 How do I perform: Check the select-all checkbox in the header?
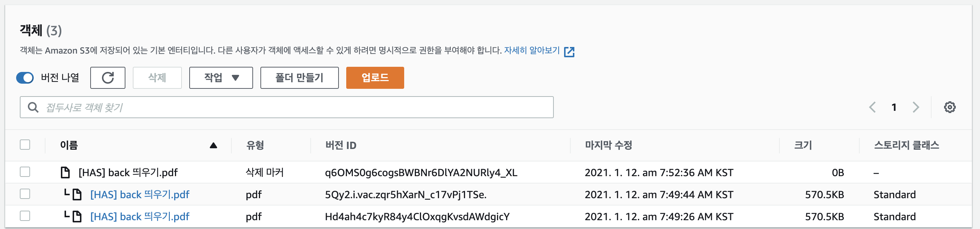25,145
